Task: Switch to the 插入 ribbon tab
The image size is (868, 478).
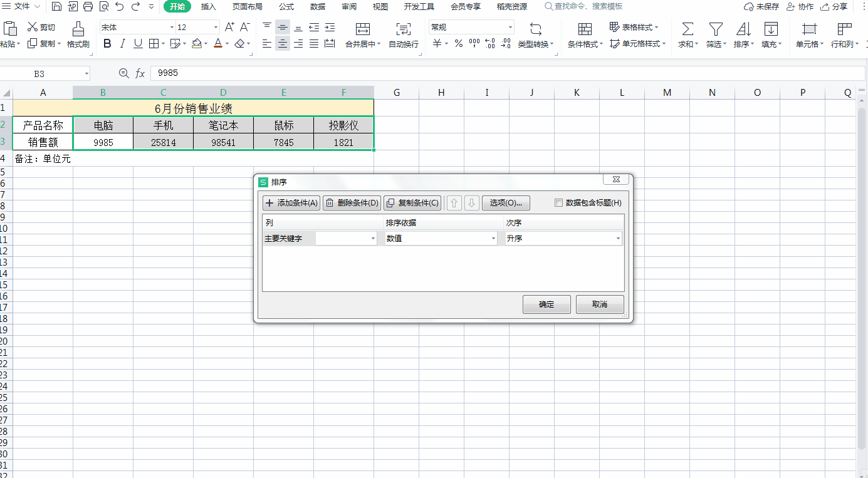Action: (x=209, y=7)
